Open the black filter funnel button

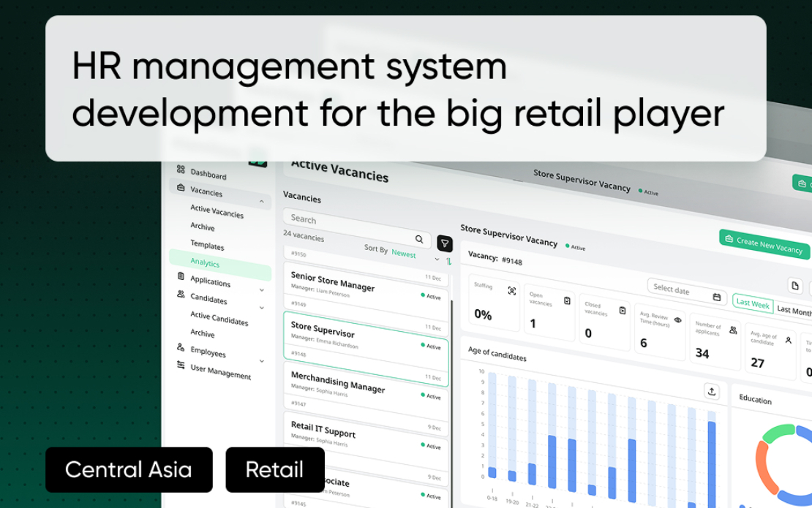point(444,243)
